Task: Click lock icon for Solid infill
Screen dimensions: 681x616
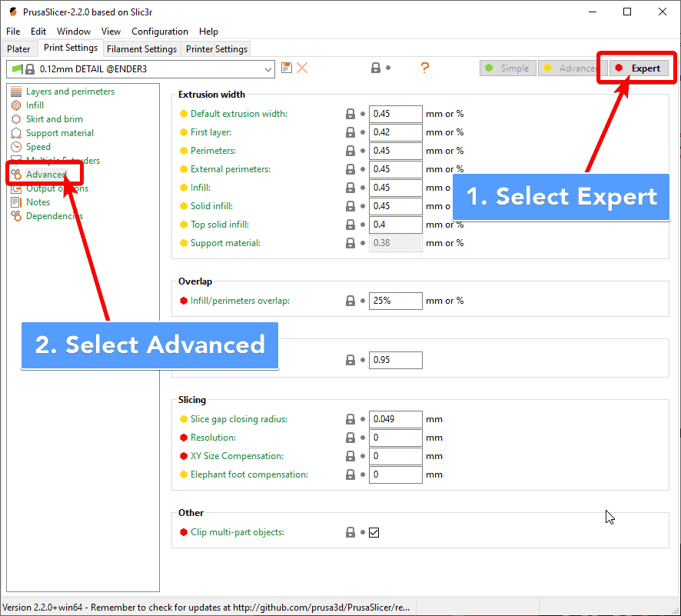Action: 350,206
